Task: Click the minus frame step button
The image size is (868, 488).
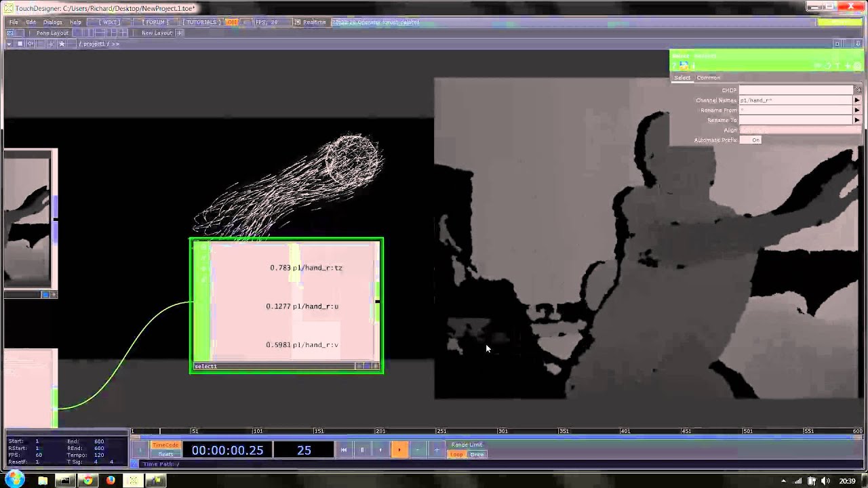Action: point(418,449)
